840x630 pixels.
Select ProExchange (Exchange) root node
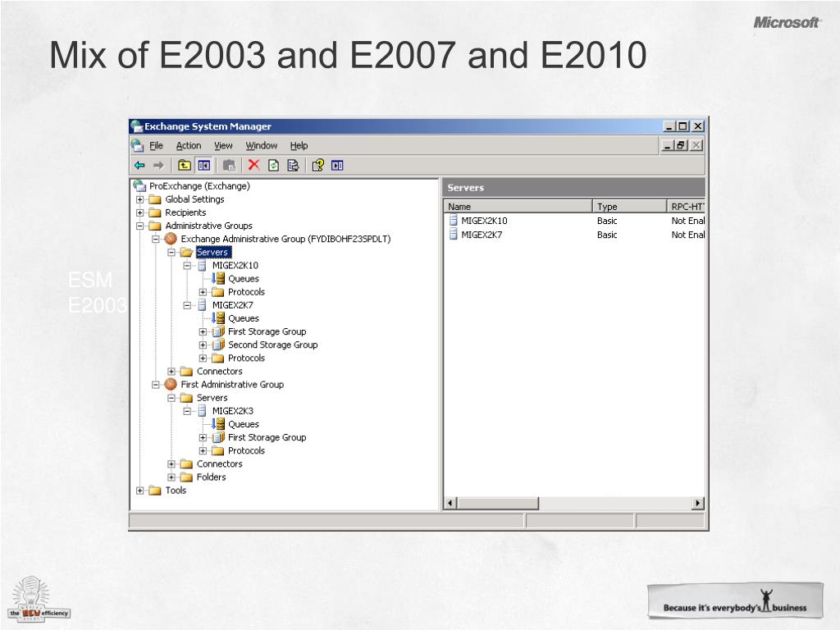tap(199, 186)
